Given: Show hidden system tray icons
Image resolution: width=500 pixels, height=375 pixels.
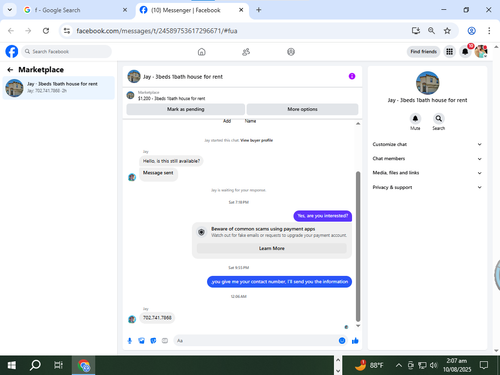Looking at the screenshot, I should point(399,365).
